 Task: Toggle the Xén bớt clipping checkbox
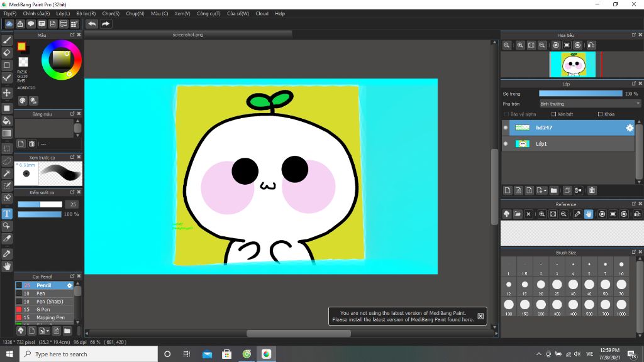tap(553, 114)
